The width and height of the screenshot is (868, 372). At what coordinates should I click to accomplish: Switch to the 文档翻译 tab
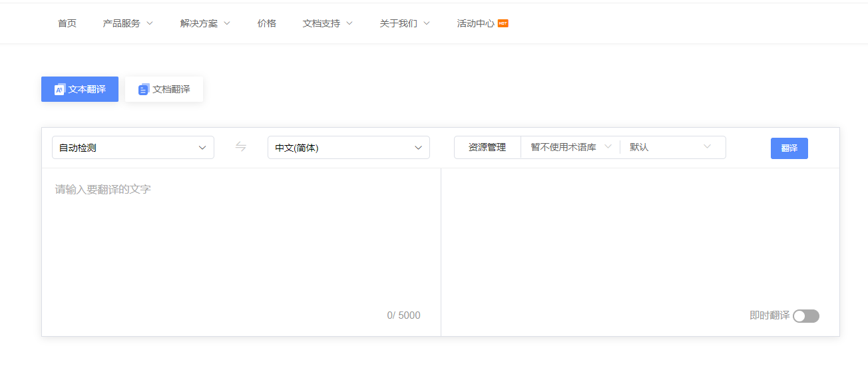point(164,89)
